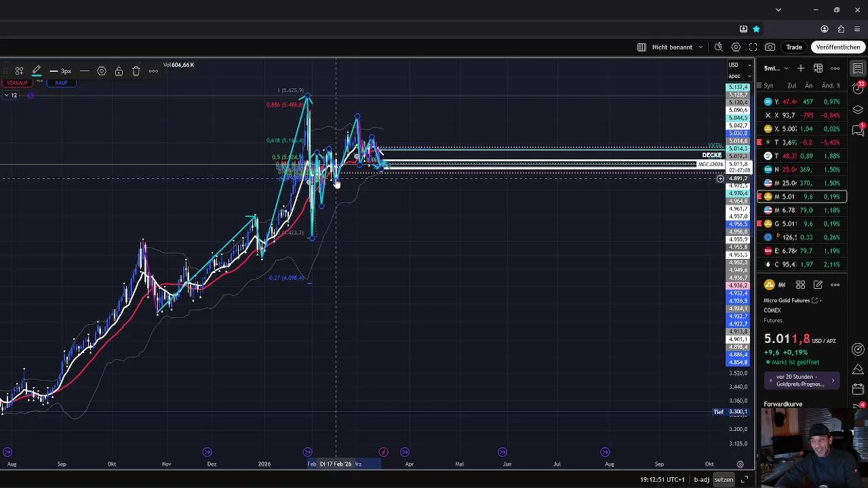Toggle b-adj back adjustment option
Screen dimensions: 868x488
701,480
